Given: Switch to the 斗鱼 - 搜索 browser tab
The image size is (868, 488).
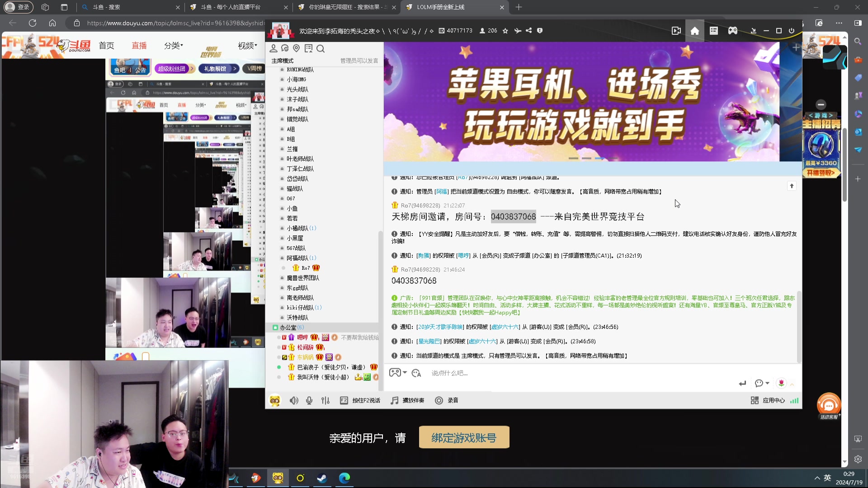Looking at the screenshot, I should (x=130, y=7).
